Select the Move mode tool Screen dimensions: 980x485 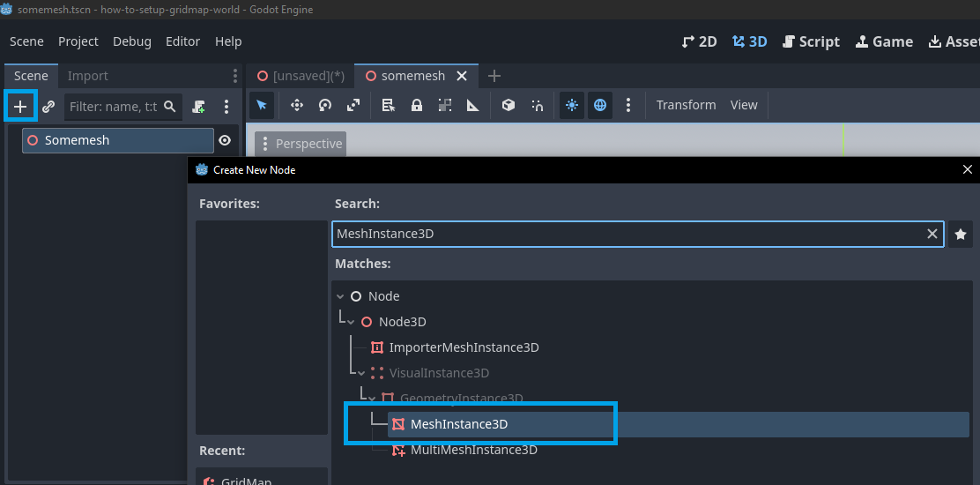tap(297, 105)
